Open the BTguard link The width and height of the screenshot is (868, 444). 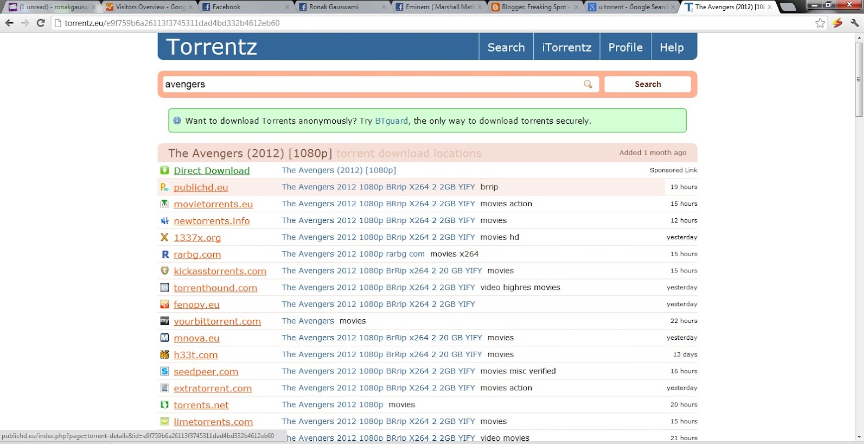pos(391,120)
